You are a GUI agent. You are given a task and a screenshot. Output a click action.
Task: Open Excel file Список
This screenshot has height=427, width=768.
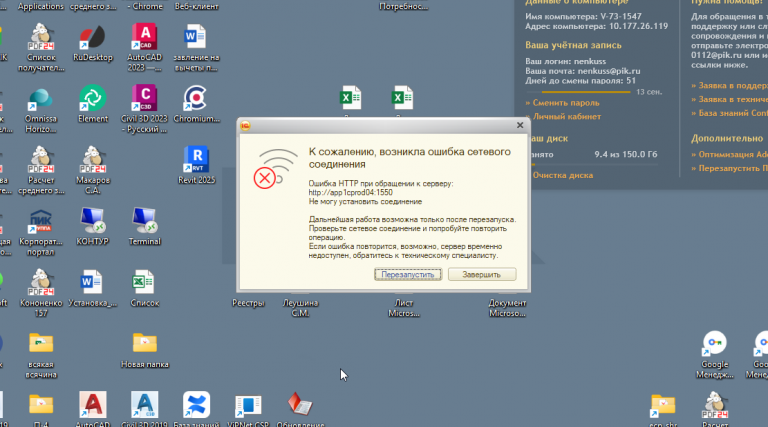tap(144, 288)
